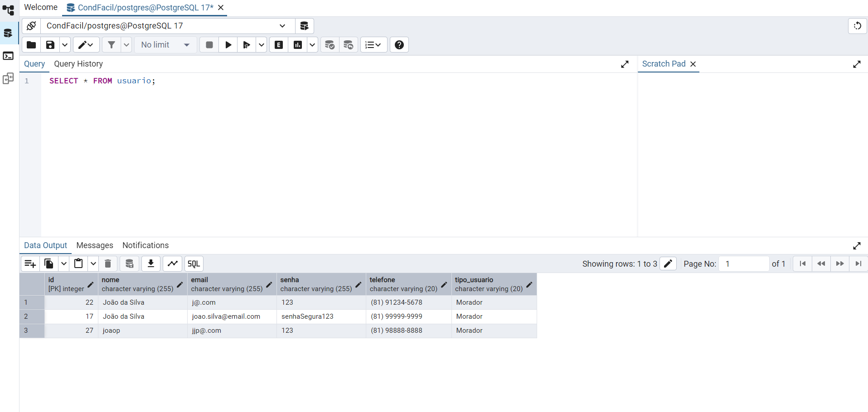Save the query file
The height and width of the screenshot is (412, 868).
coord(50,45)
